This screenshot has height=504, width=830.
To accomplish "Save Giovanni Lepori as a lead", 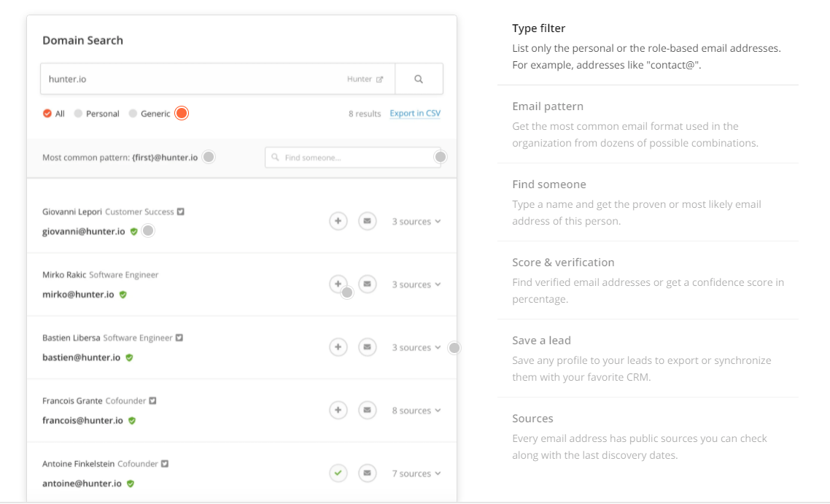I will (338, 221).
